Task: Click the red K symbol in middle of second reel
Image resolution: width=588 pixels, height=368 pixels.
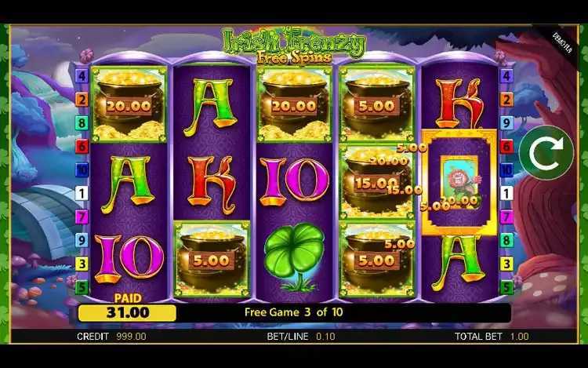Action: (212, 184)
